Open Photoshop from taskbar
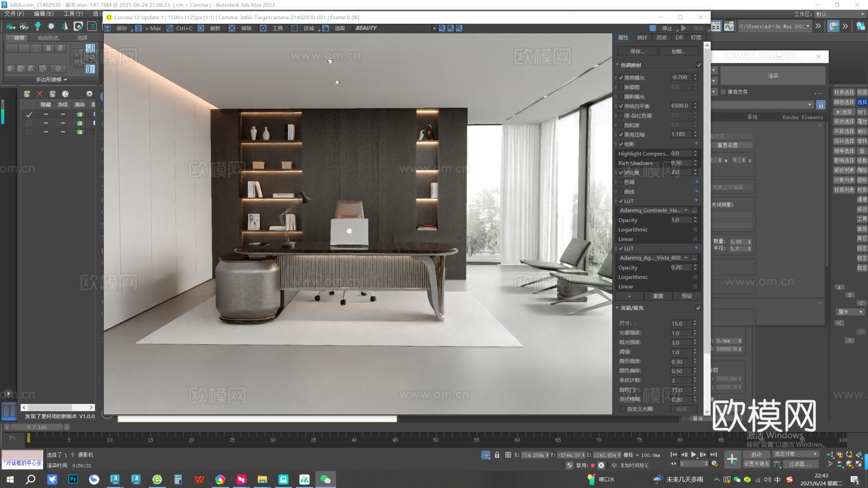The image size is (868, 488). [x=73, y=479]
